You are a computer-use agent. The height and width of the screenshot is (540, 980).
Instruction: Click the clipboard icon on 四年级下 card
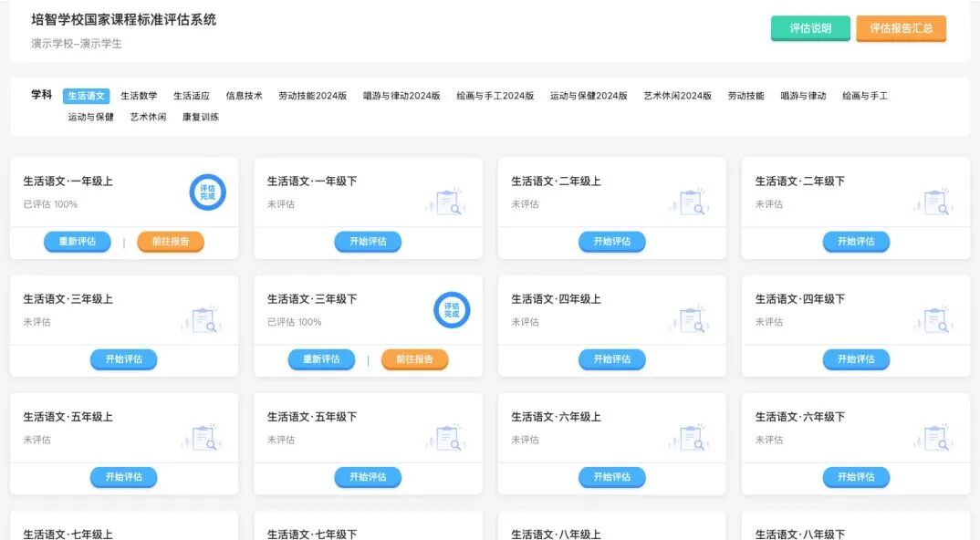[934, 319]
